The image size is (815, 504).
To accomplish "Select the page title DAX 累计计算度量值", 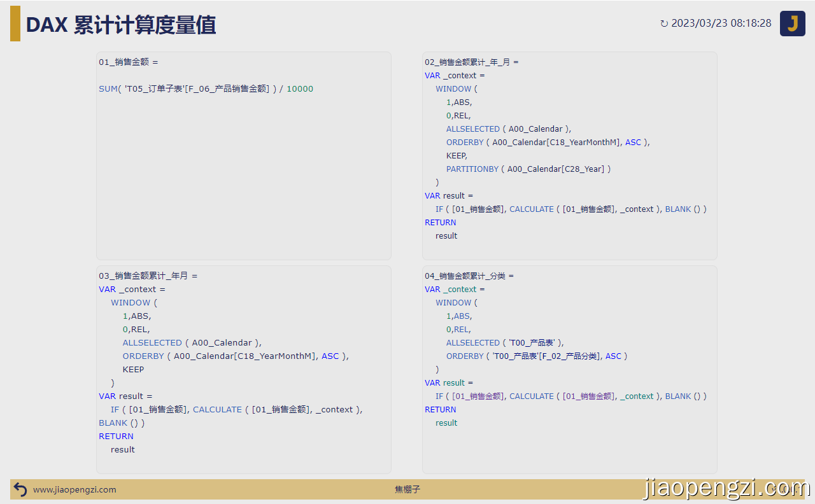I will (x=121, y=24).
